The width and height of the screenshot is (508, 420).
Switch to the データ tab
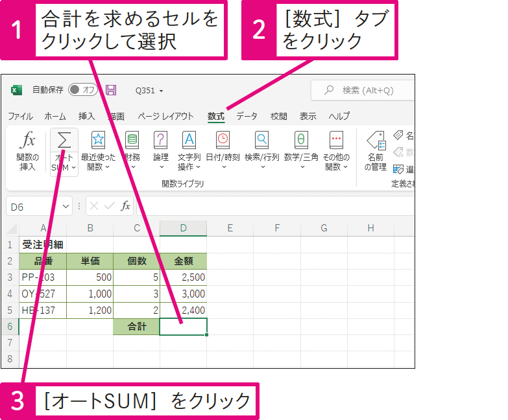point(247,116)
